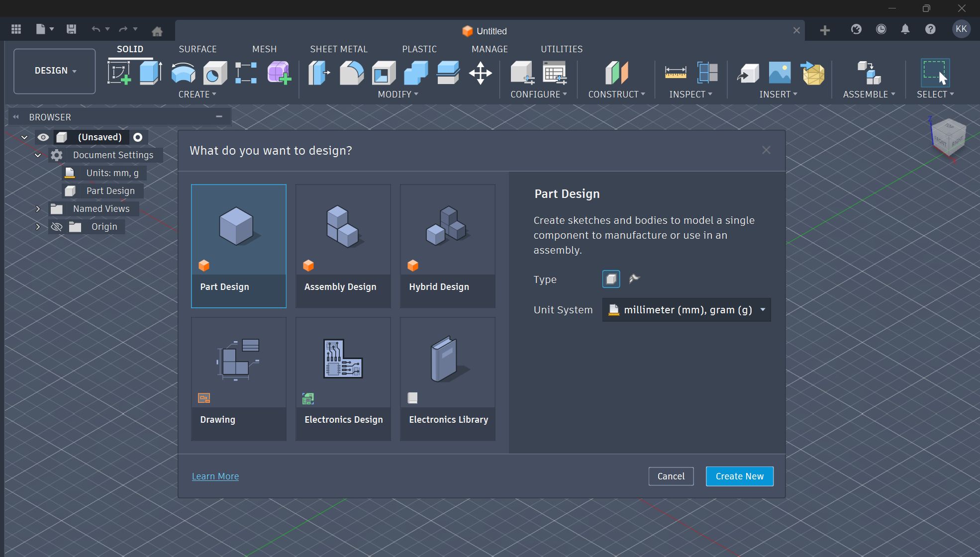Select the Move/Copy arrows icon
Viewport: 980px width, 557px height.
click(x=480, y=73)
